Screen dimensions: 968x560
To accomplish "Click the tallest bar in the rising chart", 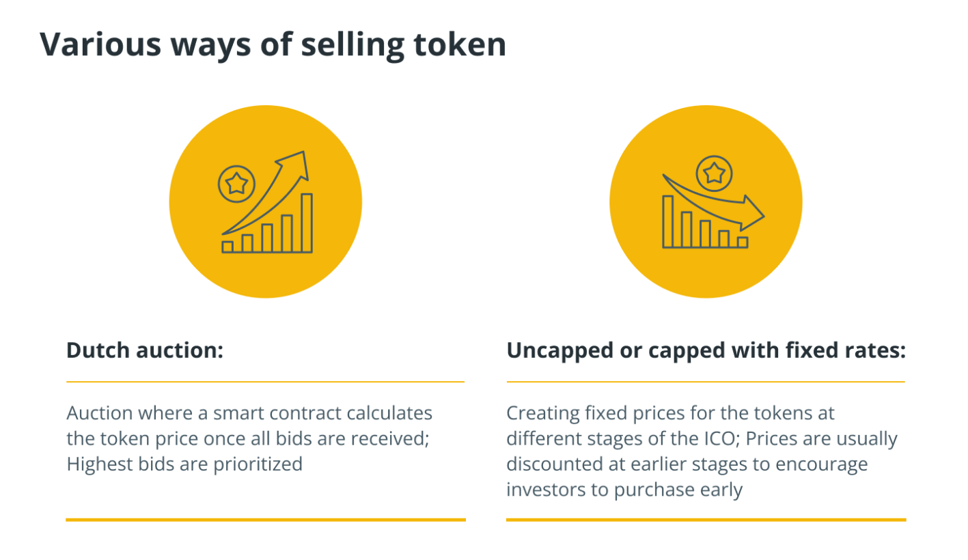I will (307, 223).
